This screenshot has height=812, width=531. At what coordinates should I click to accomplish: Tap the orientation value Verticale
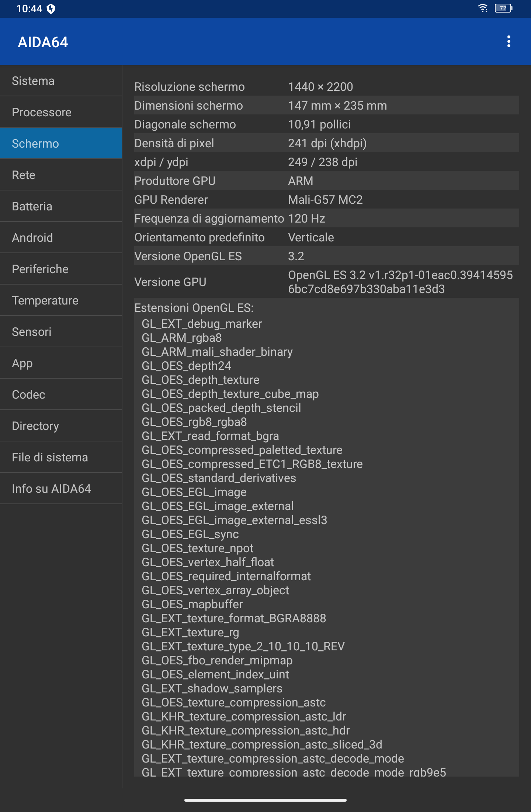(311, 237)
